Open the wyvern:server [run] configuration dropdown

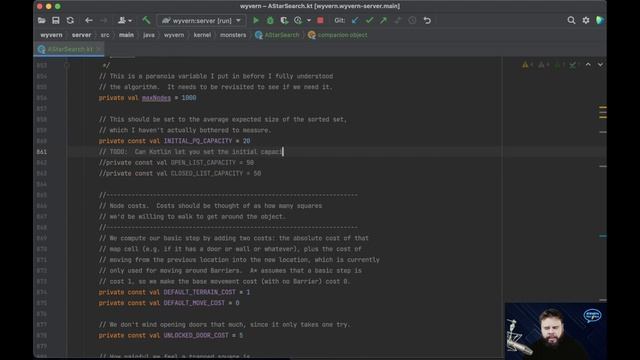(202, 20)
